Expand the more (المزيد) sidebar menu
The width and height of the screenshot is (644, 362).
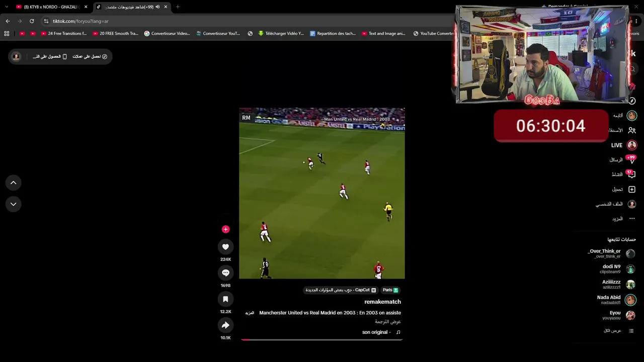pos(623,219)
